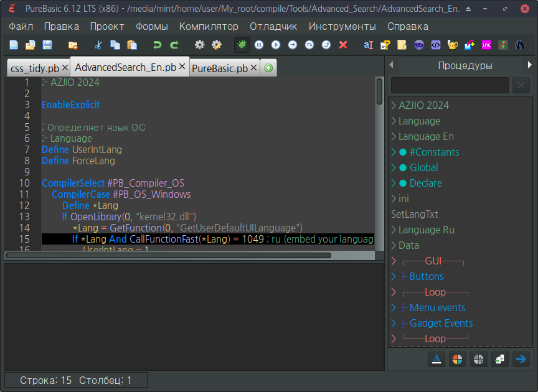Click the Continue debugger play icon
Screen dimensions: 538x392
coord(276,45)
